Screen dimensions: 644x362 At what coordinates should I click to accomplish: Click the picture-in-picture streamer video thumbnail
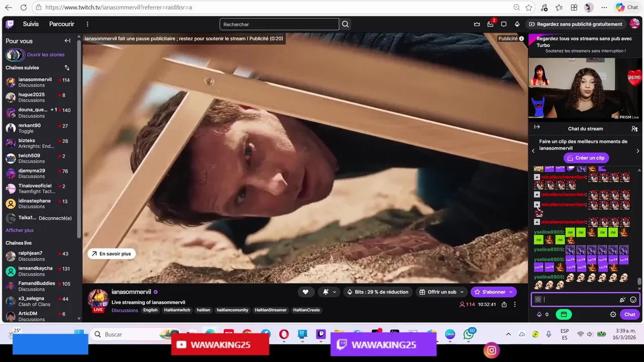[585, 88]
